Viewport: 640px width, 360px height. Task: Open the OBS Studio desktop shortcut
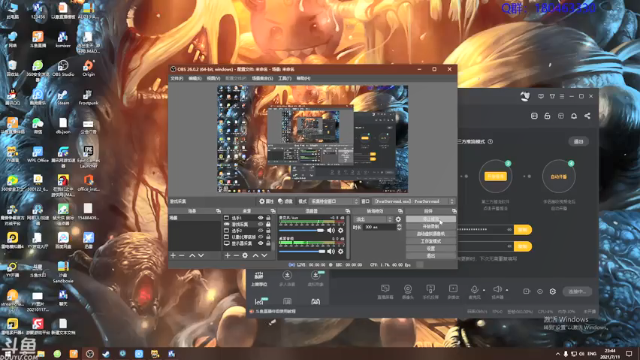click(x=63, y=68)
